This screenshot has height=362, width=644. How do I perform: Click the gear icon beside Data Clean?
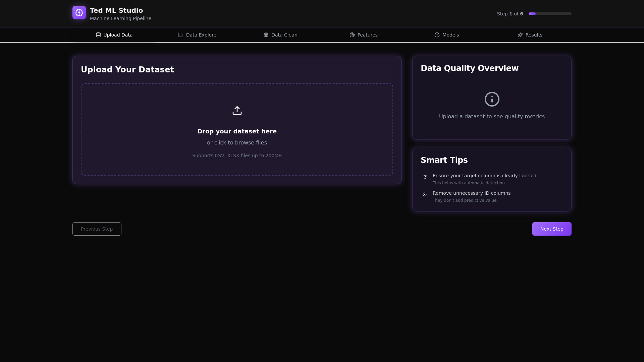[x=266, y=35]
